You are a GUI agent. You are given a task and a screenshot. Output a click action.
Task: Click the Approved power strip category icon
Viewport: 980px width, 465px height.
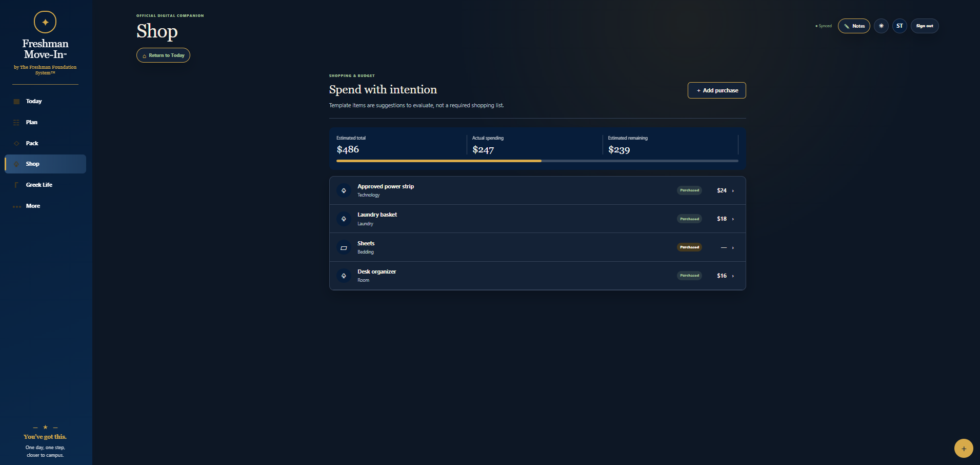coord(344,190)
